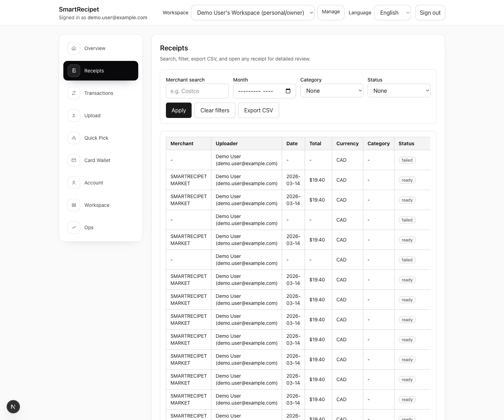Click the Upload arrow icon

click(73, 115)
